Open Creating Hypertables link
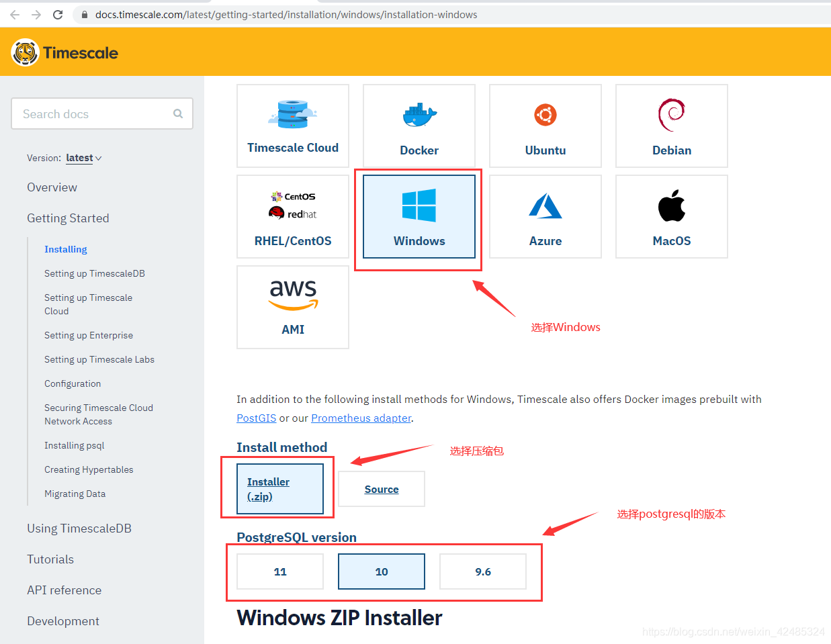This screenshot has height=644, width=831. click(89, 469)
